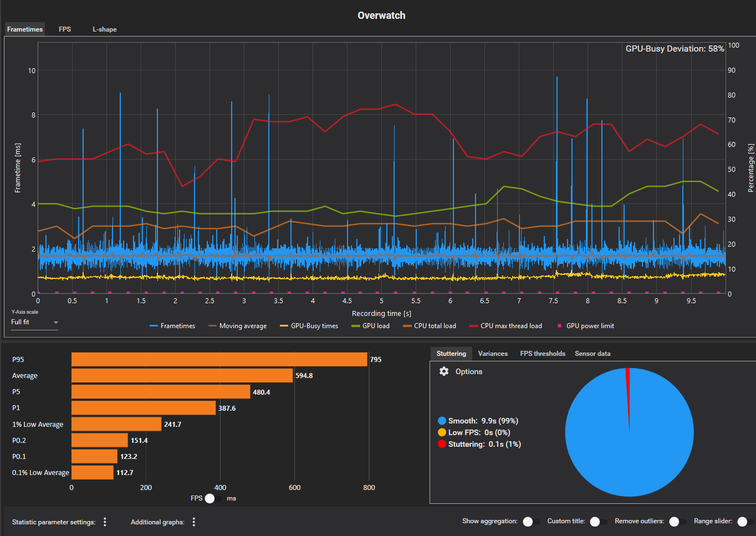Toggle the Show aggregation switch

531,522
